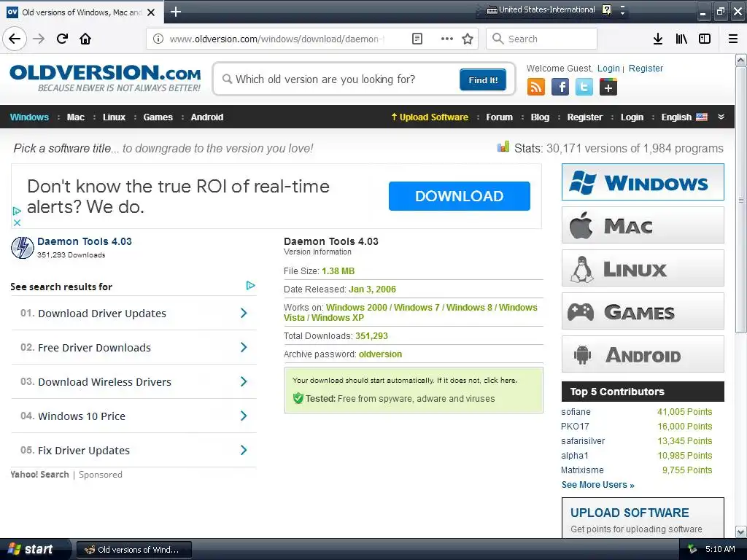The width and height of the screenshot is (747, 560).
Task: Click United States-International keyboard layout indicator
Action: click(541, 9)
